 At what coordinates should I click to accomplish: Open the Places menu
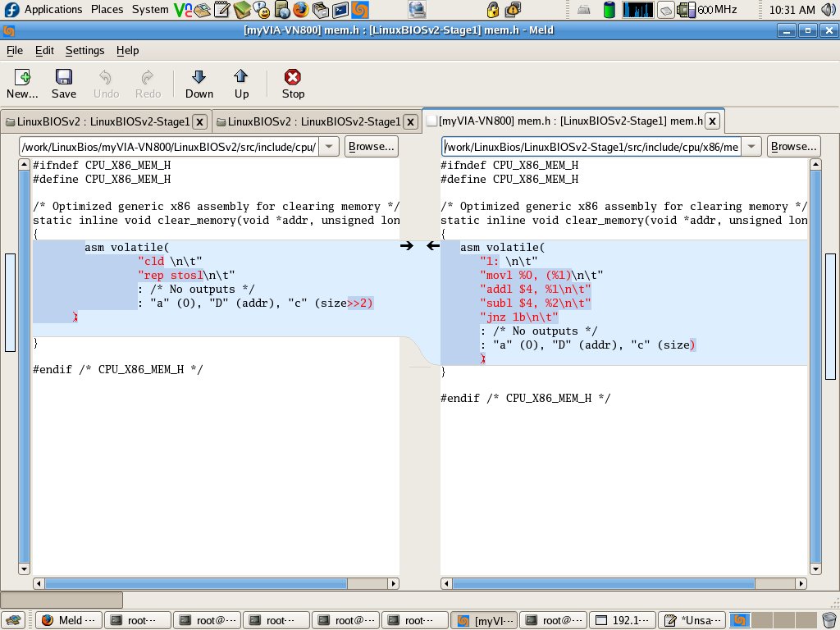107,10
